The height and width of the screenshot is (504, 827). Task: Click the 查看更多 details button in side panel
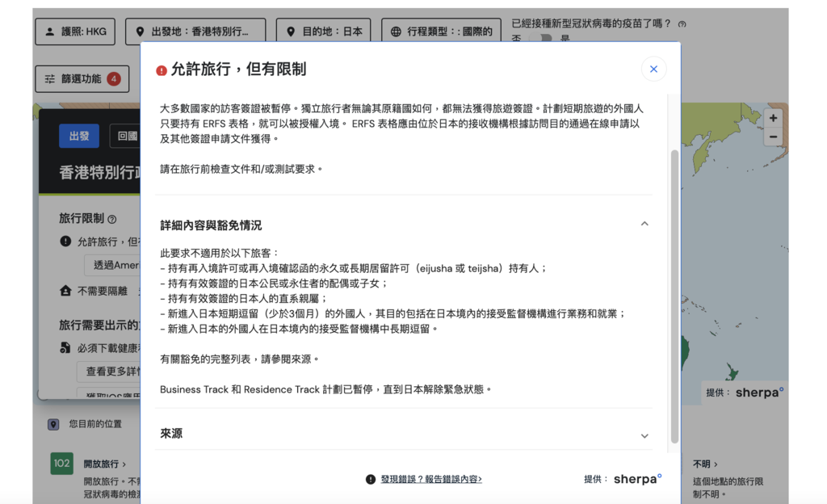(x=111, y=372)
